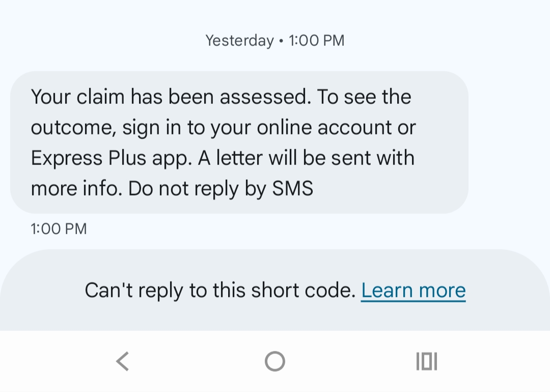The image size is (550, 392).
Task: Tap the claim assessed message bubble
Action: pyautogui.click(x=239, y=142)
